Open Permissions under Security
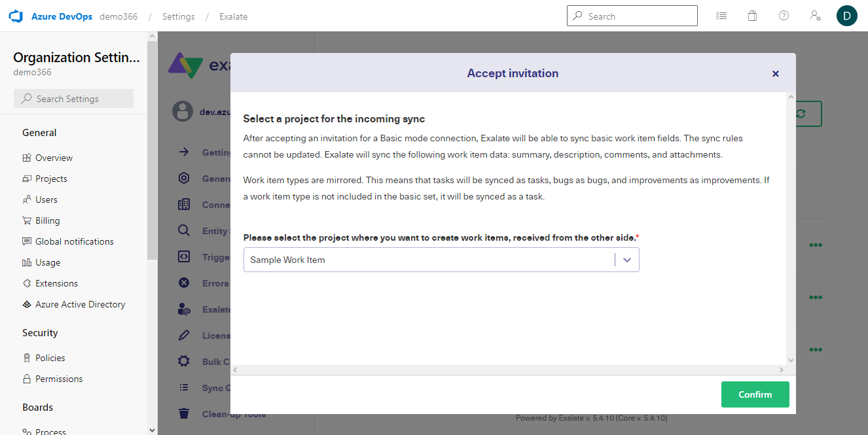 59,379
